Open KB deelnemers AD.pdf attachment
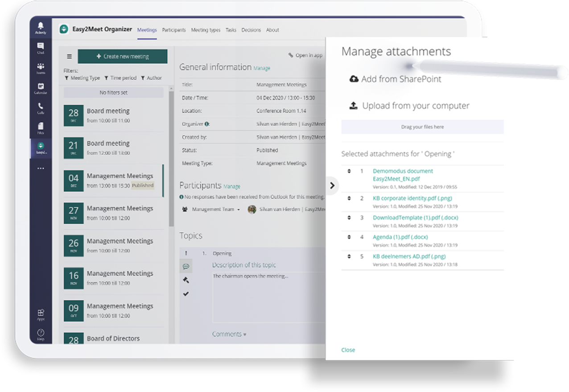Image resolution: width=569 pixels, height=392 pixels. point(409,256)
